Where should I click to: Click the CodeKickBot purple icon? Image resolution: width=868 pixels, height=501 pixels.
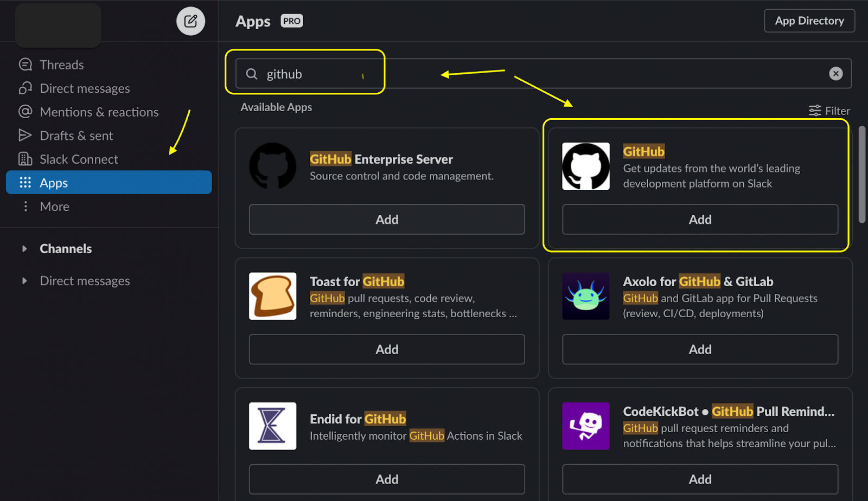point(586,426)
